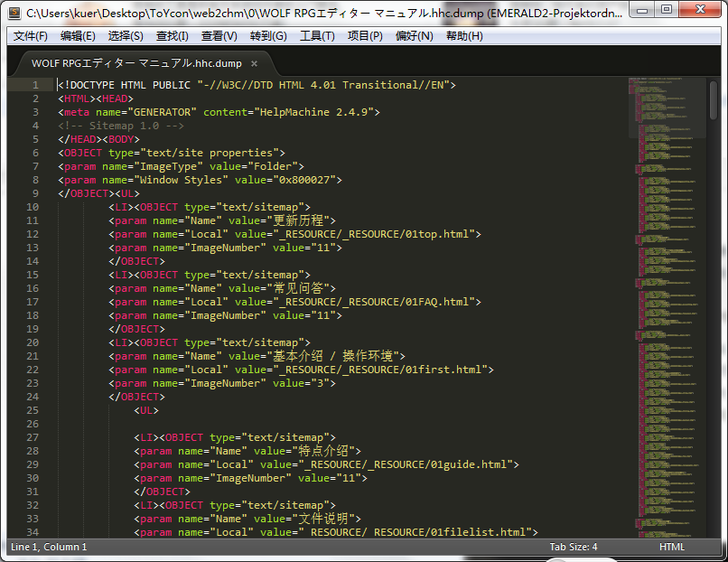
Task: Click the 常见问答 value text
Action: coord(298,288)
